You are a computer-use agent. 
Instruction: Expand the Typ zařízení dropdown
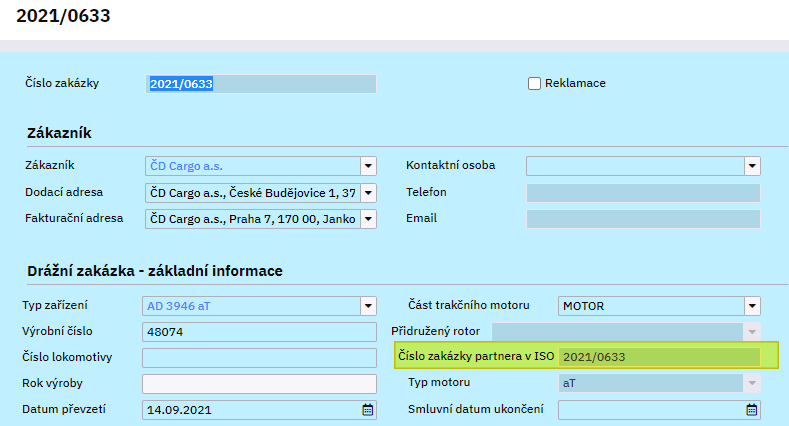(367, 305)
